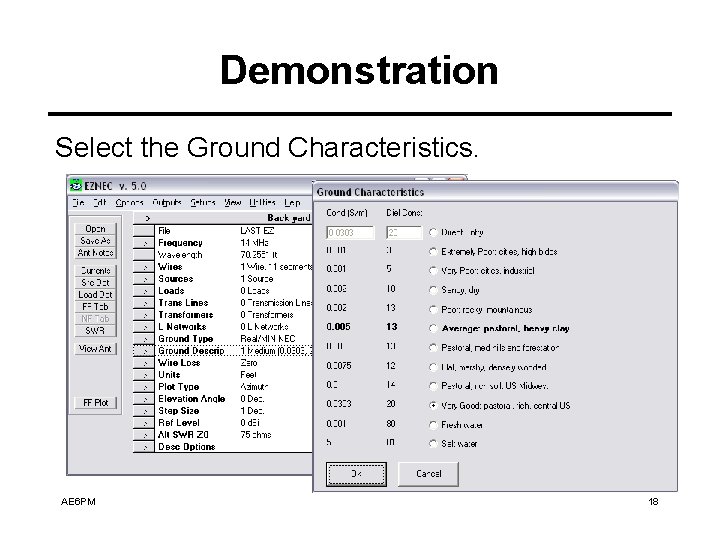Click the selector button beside Ground Descrip row

(x=144, y=351)
